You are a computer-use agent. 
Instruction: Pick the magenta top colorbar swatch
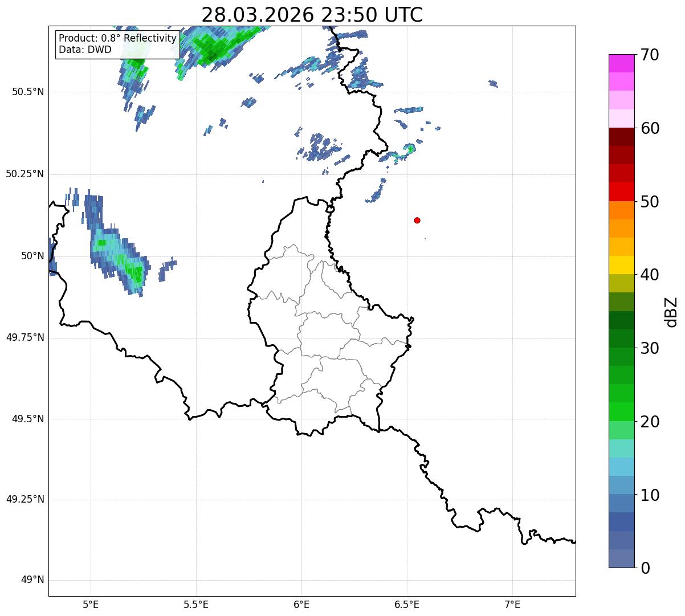tap(622, 63)
